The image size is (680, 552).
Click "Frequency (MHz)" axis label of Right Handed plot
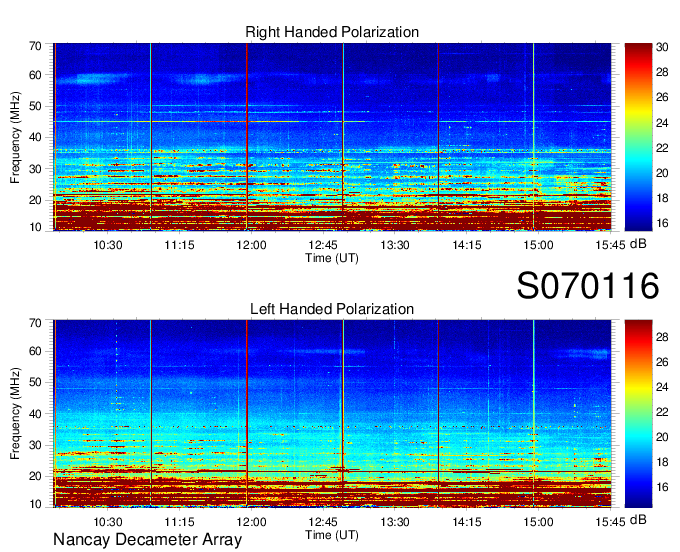pos(15,137)
